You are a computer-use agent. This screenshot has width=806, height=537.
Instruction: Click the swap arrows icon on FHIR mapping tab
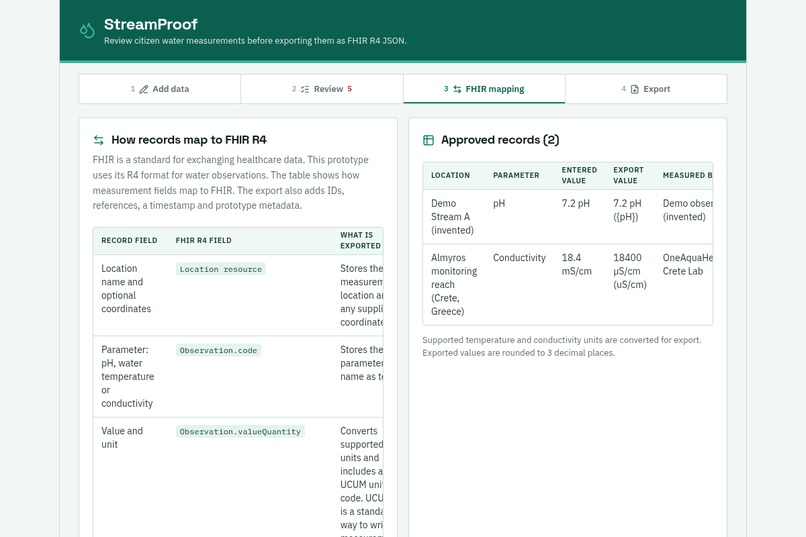pos(457,89)
